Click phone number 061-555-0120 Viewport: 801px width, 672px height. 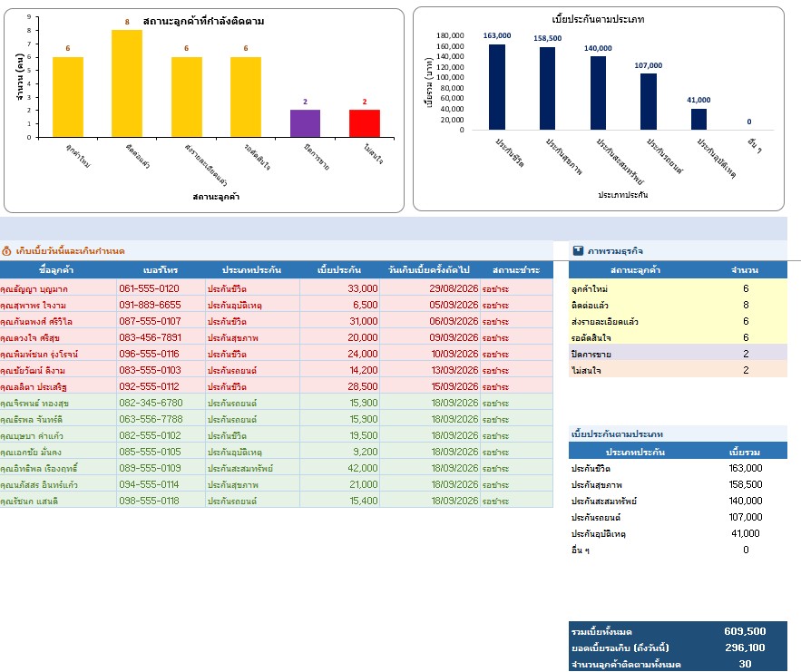click(x=149, y=288)
